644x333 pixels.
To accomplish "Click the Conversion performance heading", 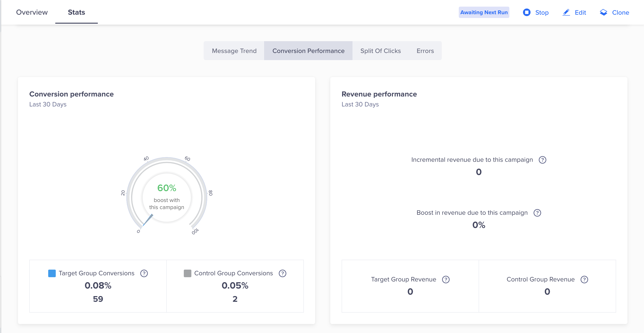I will coord(72,94).
